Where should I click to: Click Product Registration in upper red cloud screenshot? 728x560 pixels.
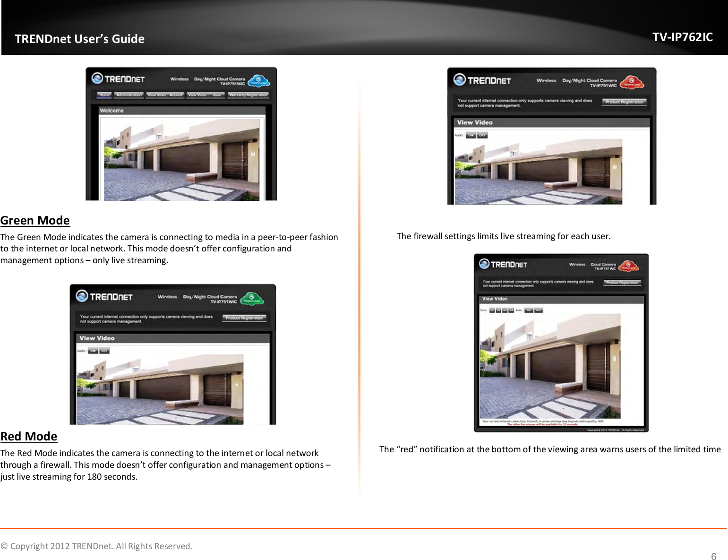click(x=624, y=102)
